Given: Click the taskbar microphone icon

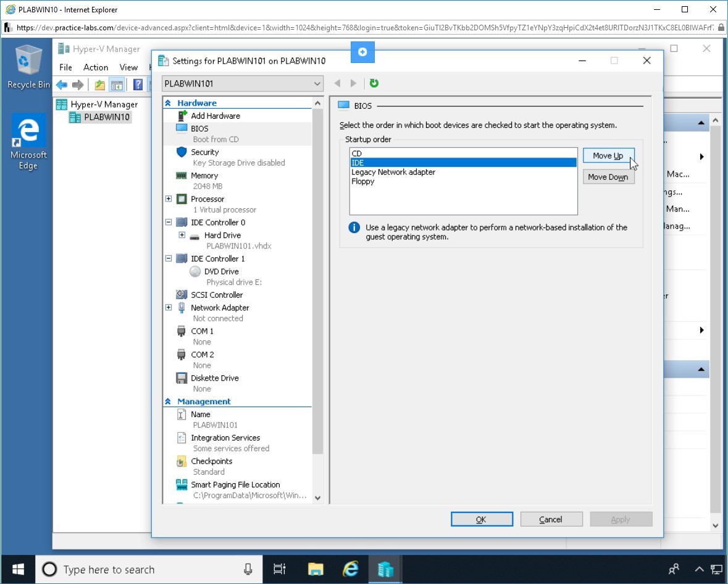Looking at the screenshot, I should pyautogui.click(x=248, y=569).
